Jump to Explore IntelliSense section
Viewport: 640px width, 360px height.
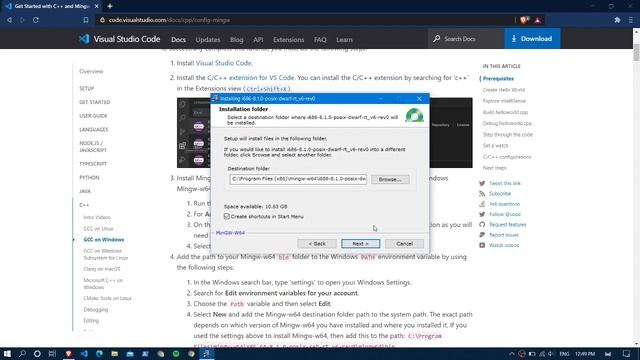(x=504, y=101)
